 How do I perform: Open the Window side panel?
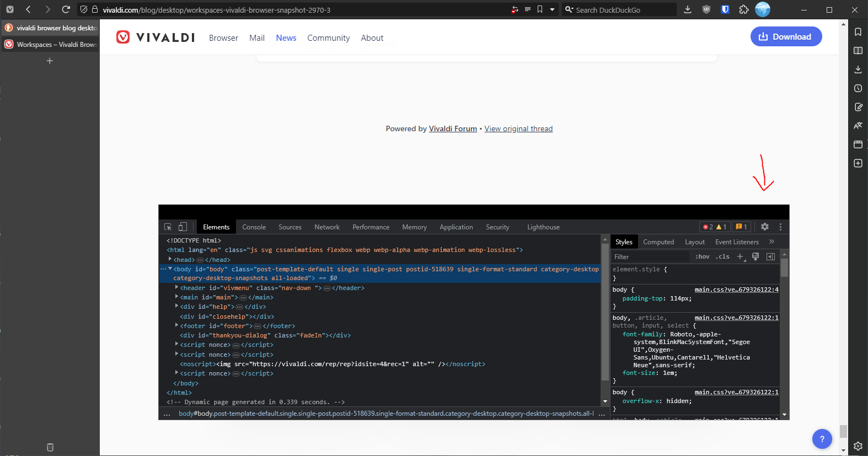(858, 144)
